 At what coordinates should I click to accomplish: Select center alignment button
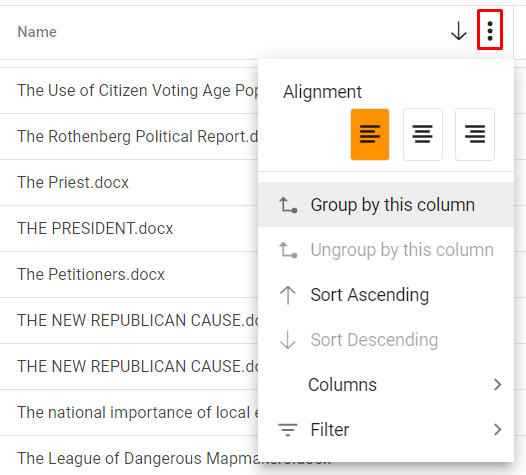click(x=423, y=134)
